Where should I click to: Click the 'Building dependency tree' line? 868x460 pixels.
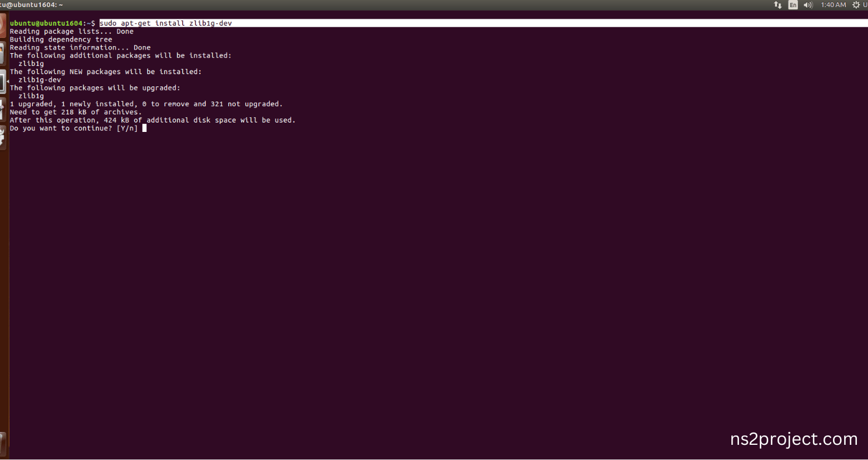tap(61, 40)
